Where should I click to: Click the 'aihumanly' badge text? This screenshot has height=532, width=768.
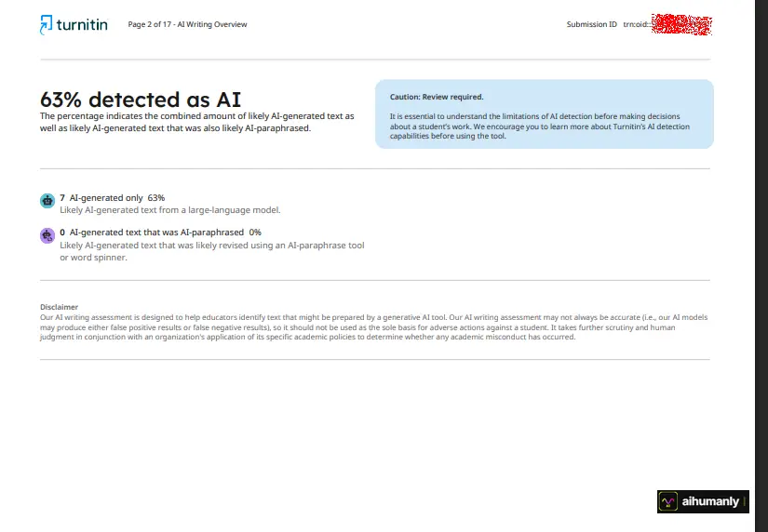(710, 501)
